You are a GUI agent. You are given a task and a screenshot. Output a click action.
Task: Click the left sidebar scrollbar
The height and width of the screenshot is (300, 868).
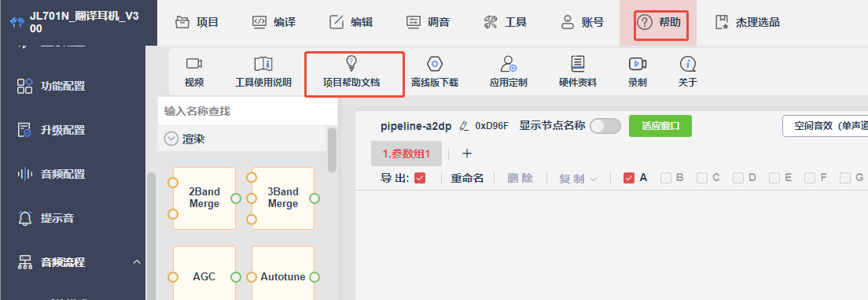click(x=151, y=235)
